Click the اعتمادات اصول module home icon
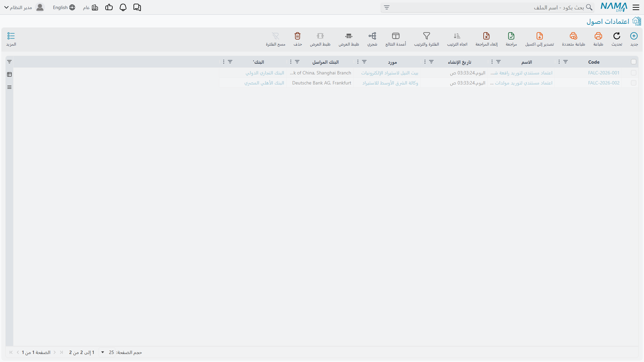The image size is (644, 362). point(636,21)
